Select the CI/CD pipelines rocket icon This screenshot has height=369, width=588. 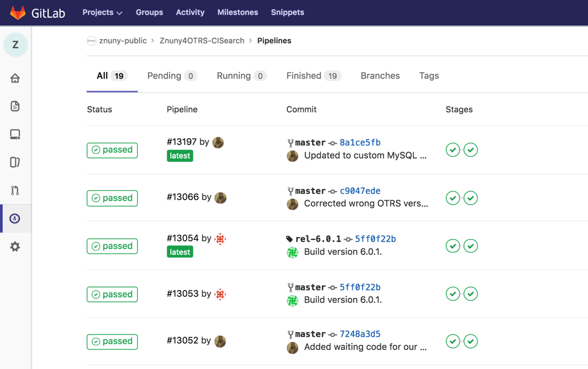pyautogui.click(x=15, y=219)
